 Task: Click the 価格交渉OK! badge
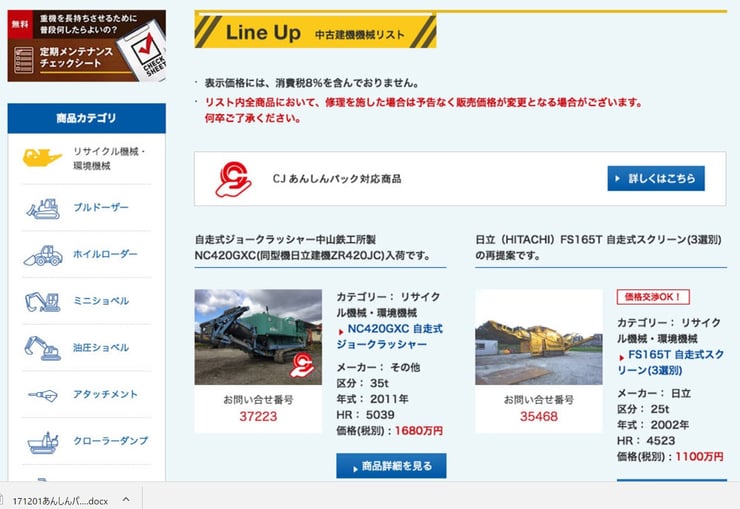653,297
